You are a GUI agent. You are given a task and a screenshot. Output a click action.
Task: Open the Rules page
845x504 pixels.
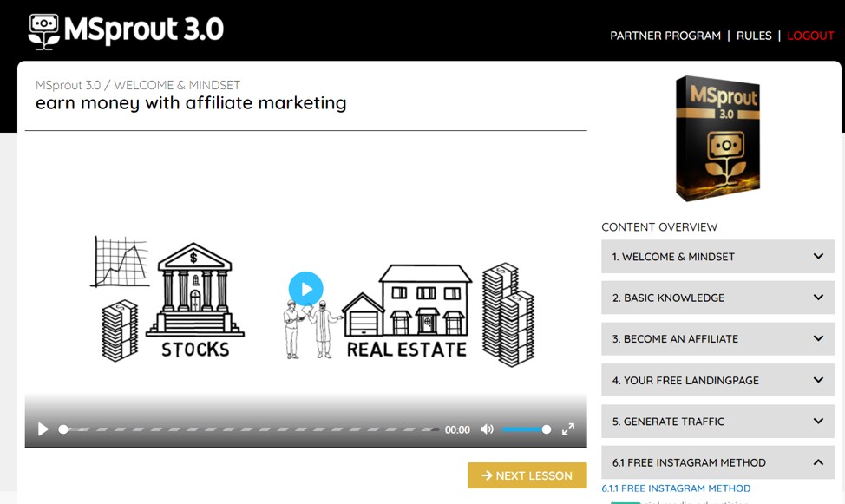tap(754, 36)
